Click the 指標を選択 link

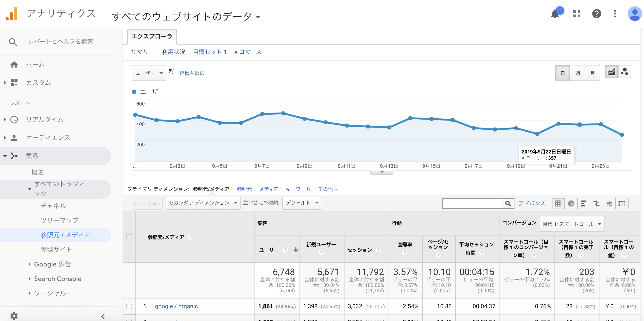(x=192, y=73)
